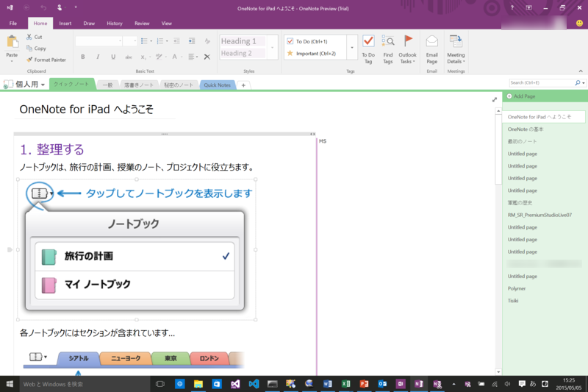Check the To Do (Ctrl+1) tag
The image size is (588, 392).
[x=316, y=41]
